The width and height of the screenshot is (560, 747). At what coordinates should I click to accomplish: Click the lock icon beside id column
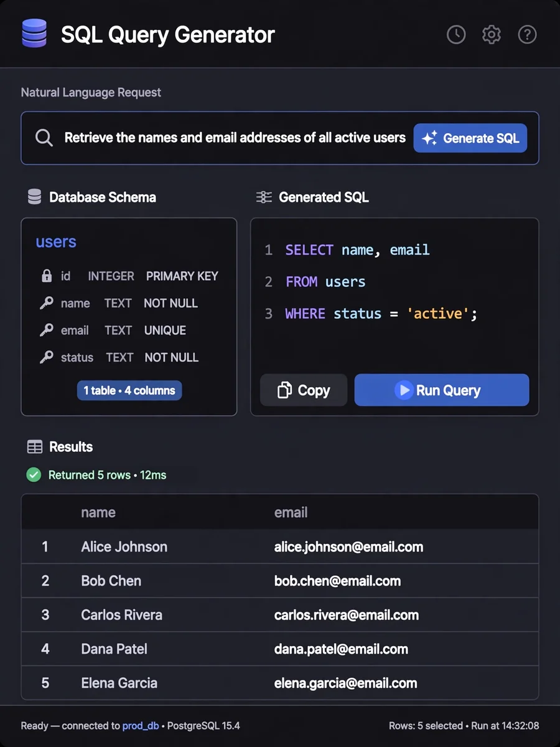click(x=47, y=276)
